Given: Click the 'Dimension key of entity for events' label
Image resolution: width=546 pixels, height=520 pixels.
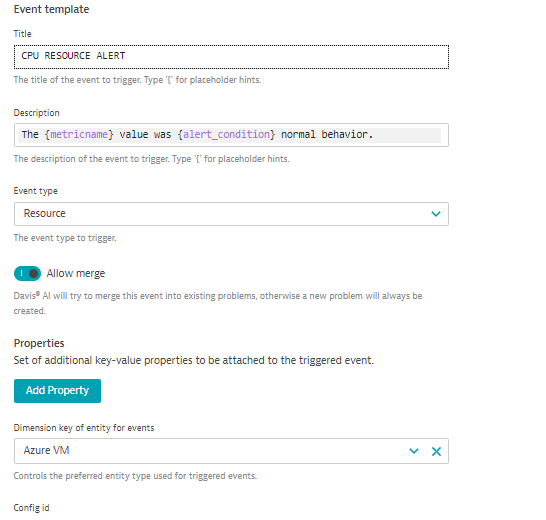Looking at the screenshot, I should click(84, 428).
